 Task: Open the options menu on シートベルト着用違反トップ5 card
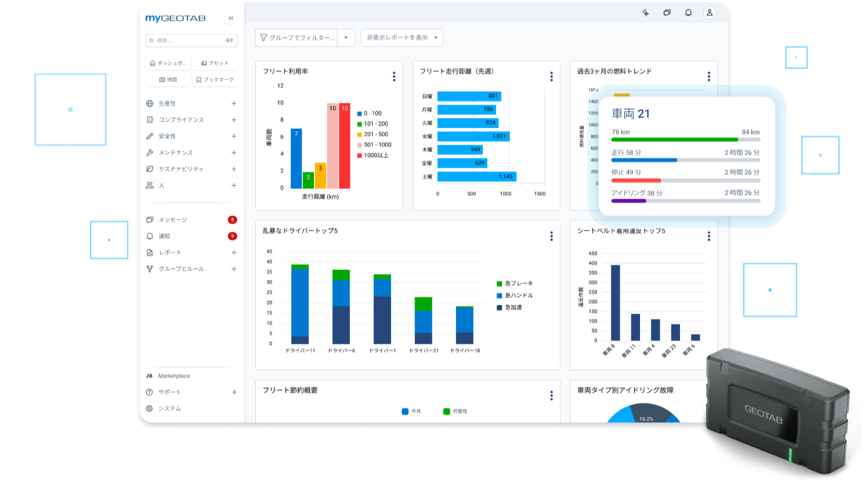708,236
